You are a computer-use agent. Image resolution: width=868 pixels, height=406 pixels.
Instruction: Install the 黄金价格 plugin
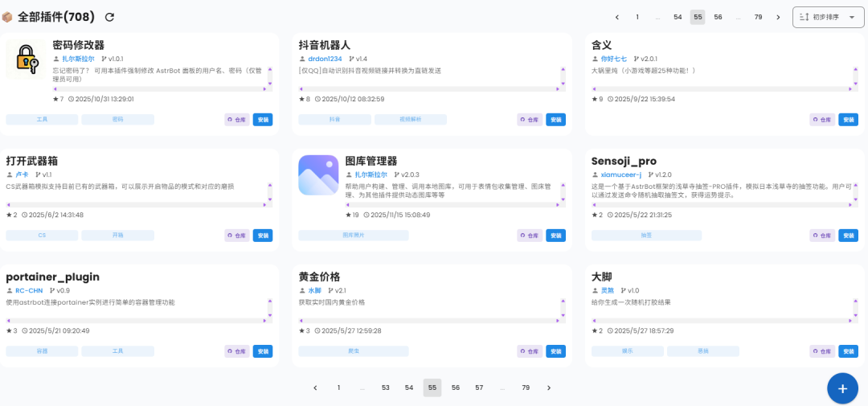(x=556, y=351)
